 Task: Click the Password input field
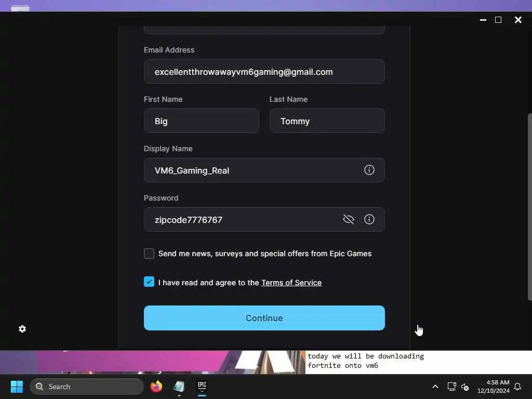point(264,220)
